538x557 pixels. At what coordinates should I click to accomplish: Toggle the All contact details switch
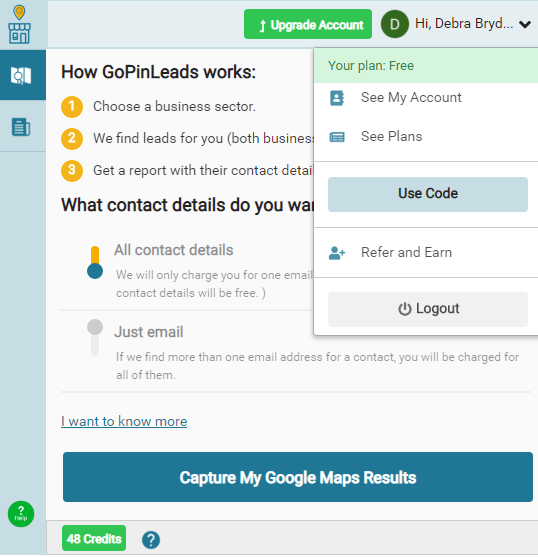coord(95,262)
